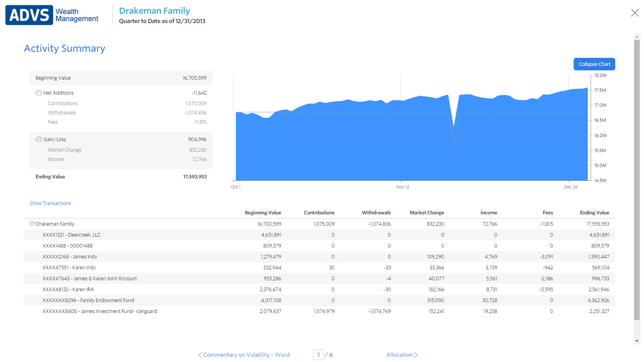Go to previous page Commentary on Volatility – Word
The height and width of the screenshot is (362, 644).
coord(244,355)
